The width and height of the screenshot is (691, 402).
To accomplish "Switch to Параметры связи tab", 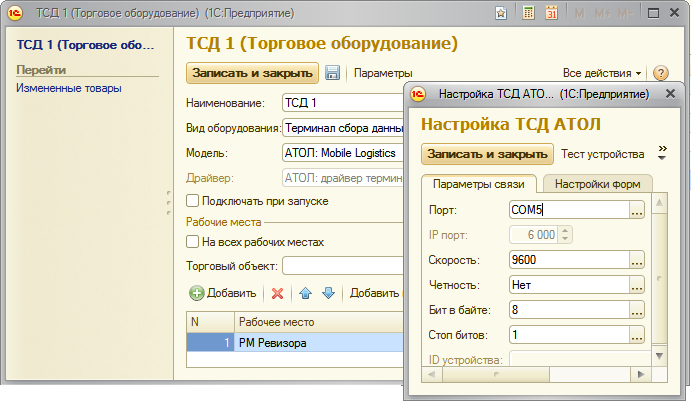I will (x=479, y=184).
